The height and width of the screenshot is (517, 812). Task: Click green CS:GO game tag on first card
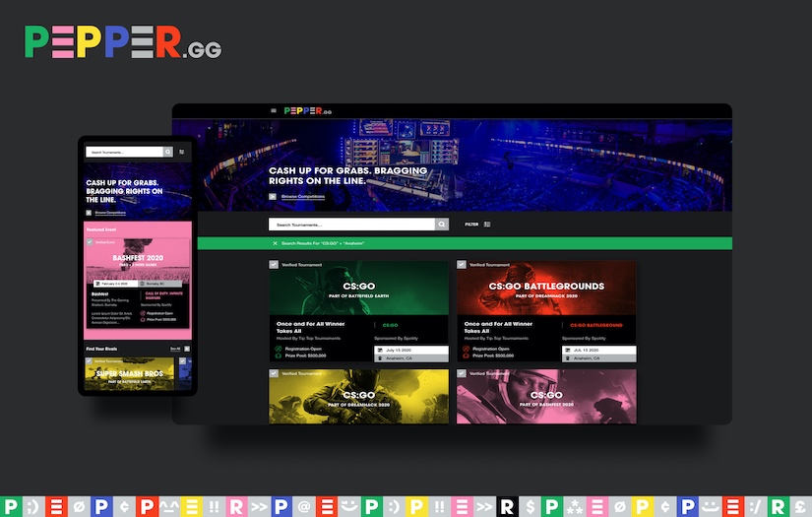pyautogui.click(x=390, y=325)
